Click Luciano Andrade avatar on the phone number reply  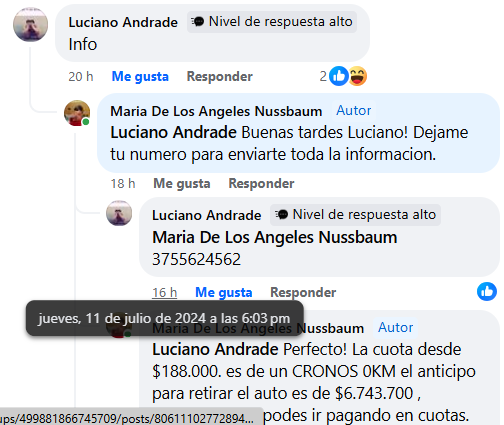click(119, 213)
